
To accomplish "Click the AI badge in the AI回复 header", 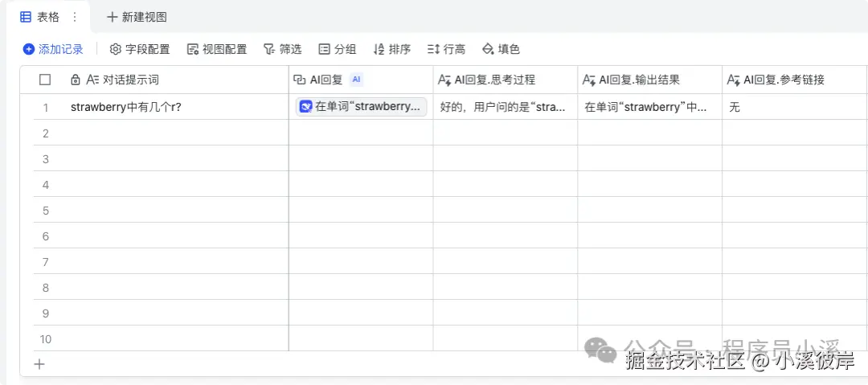I will (357, 80).
